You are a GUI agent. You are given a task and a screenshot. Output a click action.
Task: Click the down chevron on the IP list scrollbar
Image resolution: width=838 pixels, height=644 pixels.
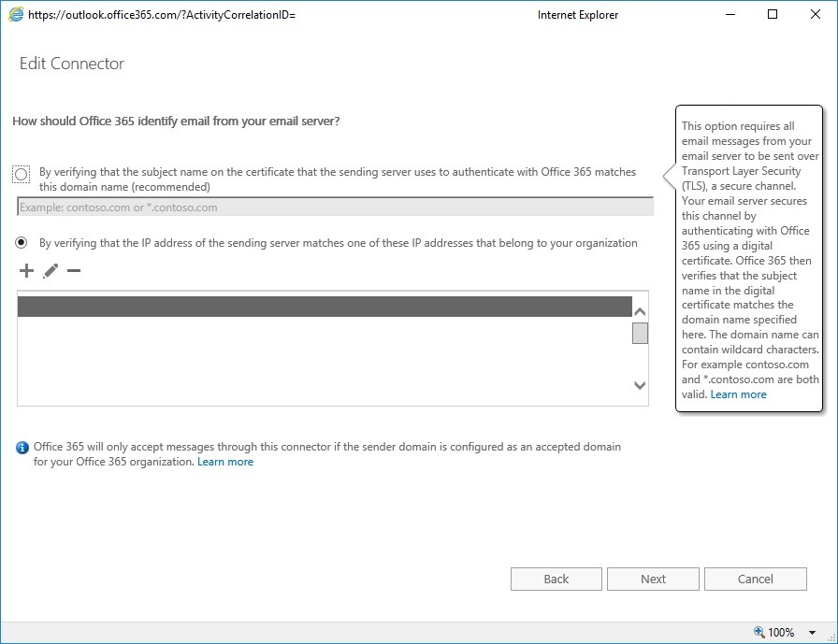coord(639,385)
